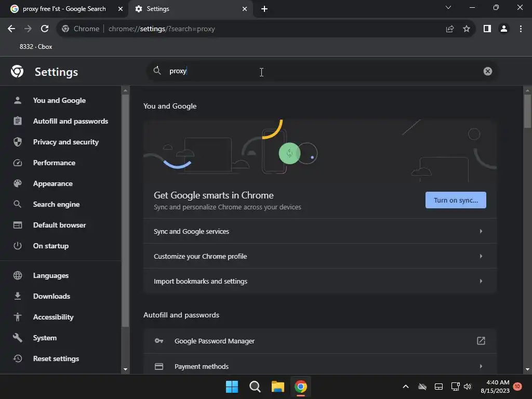Close the proxy free Google Search tab
Viewport: 532px width, 399px height.
pyautogui.click(x=121, y=9)
